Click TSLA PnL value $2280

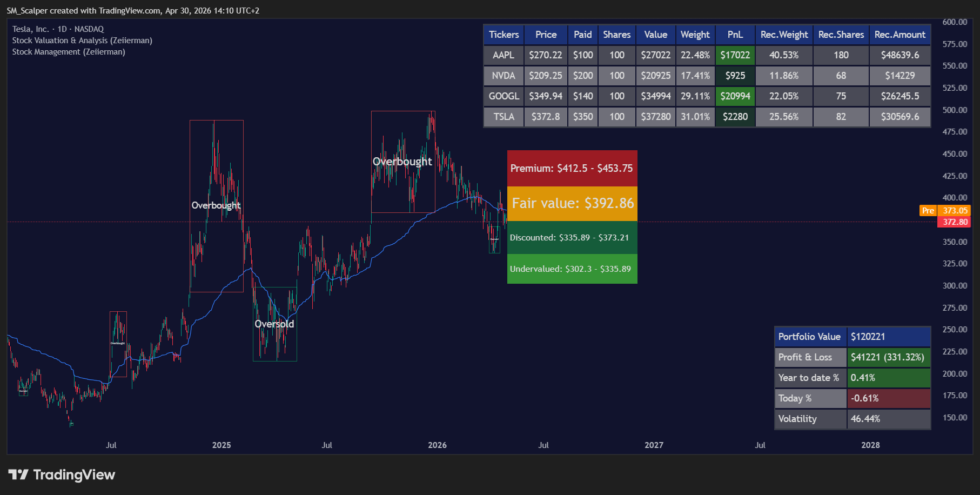(x=735, y=117)
